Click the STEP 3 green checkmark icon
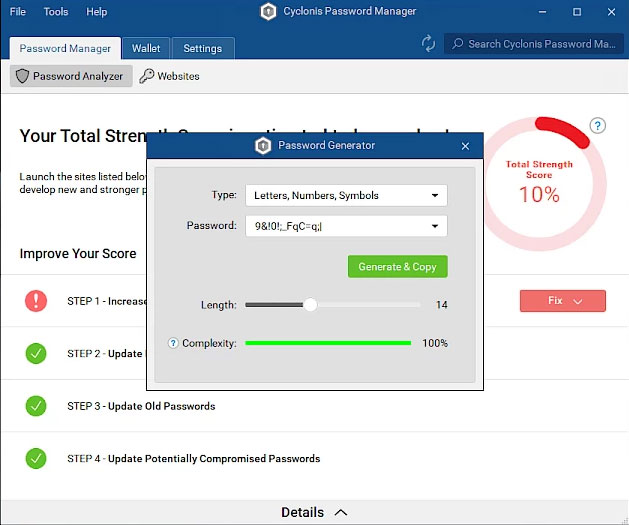629x525 pixels. [x=36, y=406]
